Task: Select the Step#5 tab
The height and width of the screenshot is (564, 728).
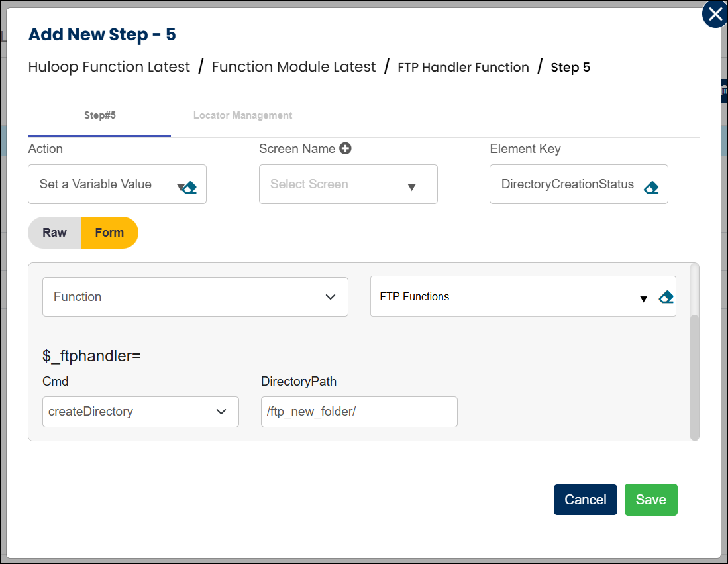Action: point(99,115)
